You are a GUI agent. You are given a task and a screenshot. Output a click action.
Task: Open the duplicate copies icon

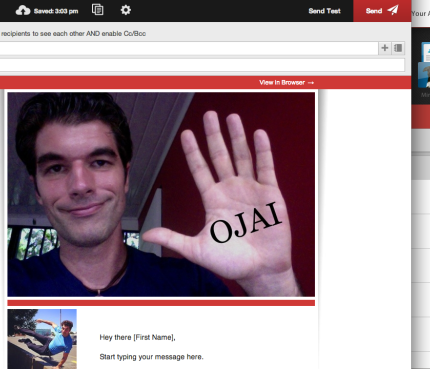97,10
